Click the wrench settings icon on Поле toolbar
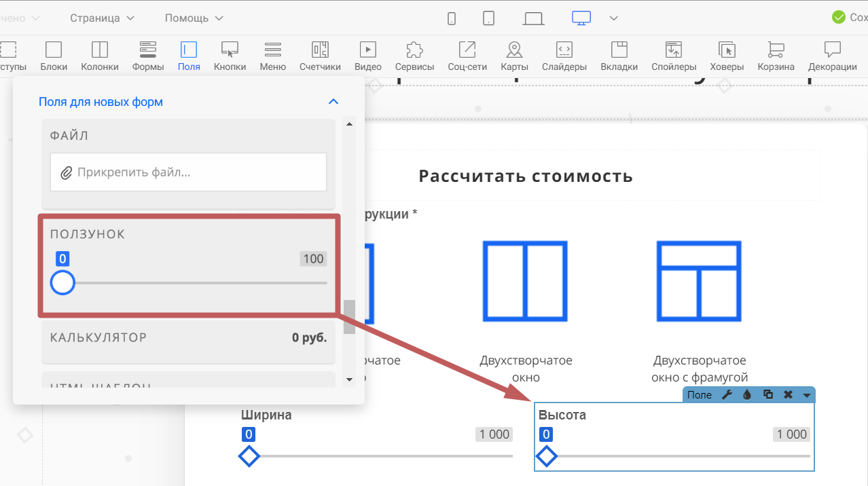The image size is (868, 486). pyautogui.click(x=727, y=395)
